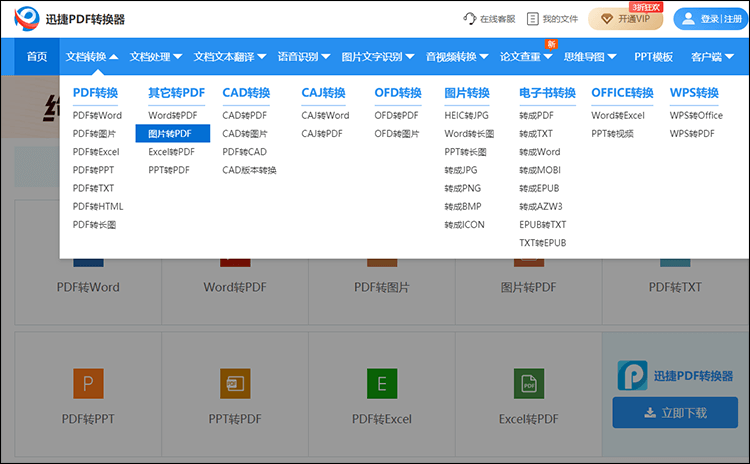Choose PDF转长图 menu entry
This screenshot has height=464, width=750.
click(x=94, y=224)
